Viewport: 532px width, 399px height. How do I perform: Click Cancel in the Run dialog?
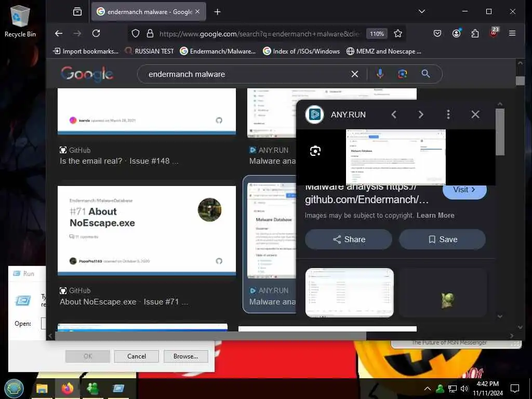coord(137,356)
